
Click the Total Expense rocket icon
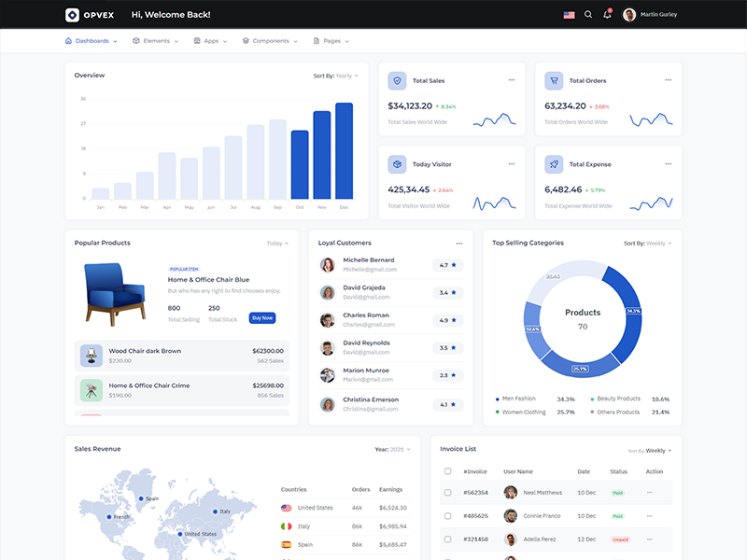[554, 164]
